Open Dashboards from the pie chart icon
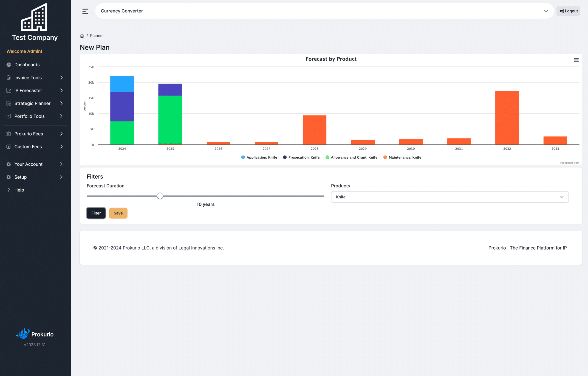The width and height of the screenshot is (588, 376). point(9,65)
